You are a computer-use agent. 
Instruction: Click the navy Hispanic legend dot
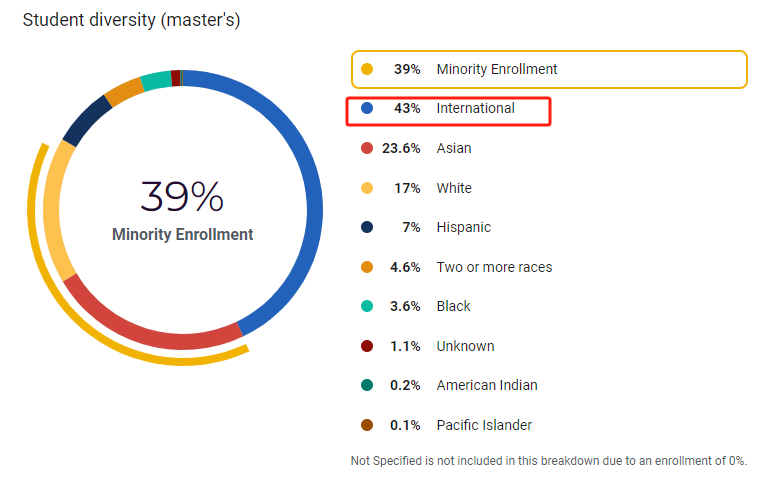(x=367, y=227)
